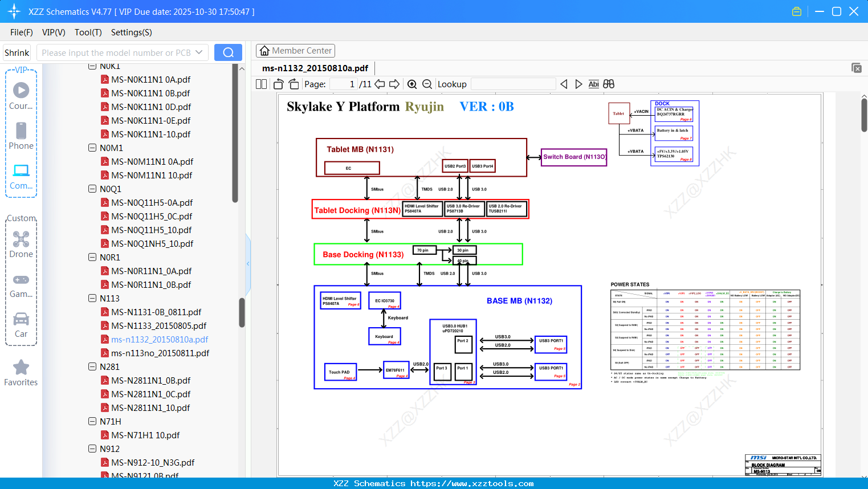This screenshot has height=489, width=868.
Task: Open MS-N0Q1NH5_10.pdf
Action: [152, 243]
